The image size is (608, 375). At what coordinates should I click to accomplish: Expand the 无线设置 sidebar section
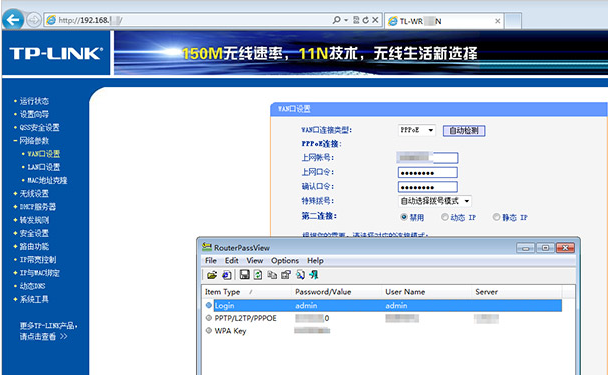click(x=34, y=194)
